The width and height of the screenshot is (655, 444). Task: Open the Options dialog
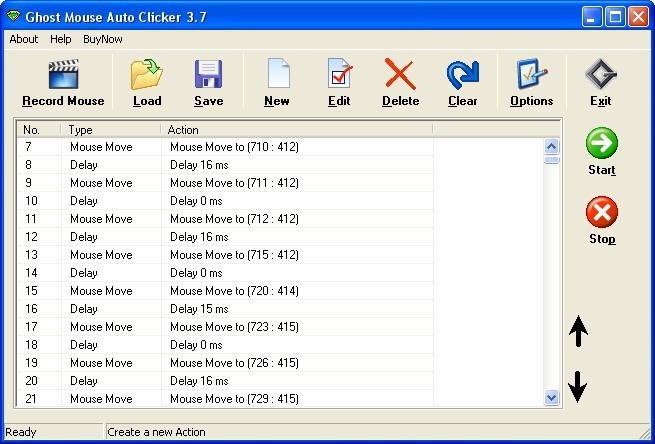click(x=531, y=83)
